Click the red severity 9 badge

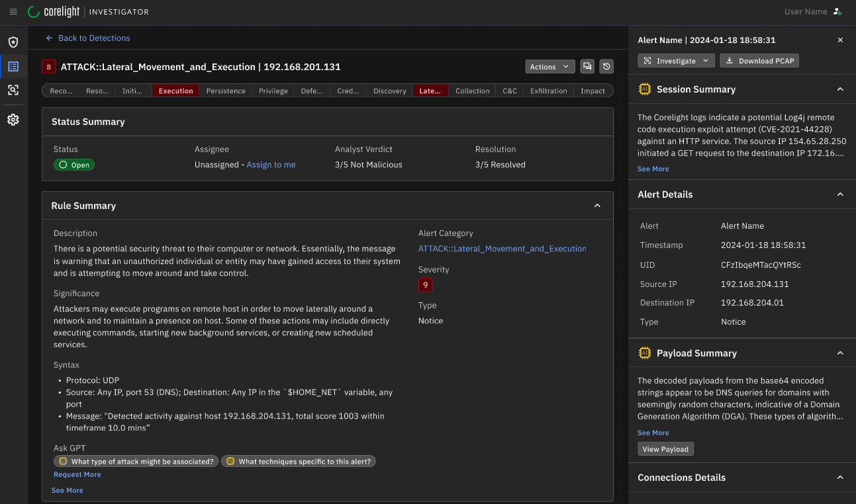(425, 285)
